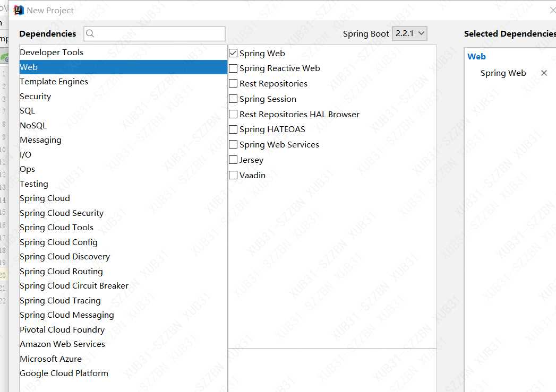Check the Rest Repositories option
Image resolution: width=556 pixels, height=392 pixels.
(x=233, y=84)
